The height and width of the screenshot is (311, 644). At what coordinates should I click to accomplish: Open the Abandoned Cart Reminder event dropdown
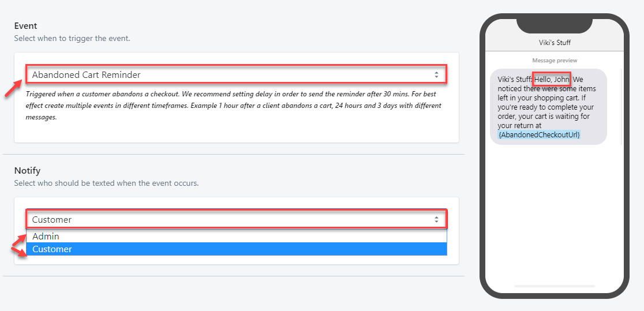point(236,75)
